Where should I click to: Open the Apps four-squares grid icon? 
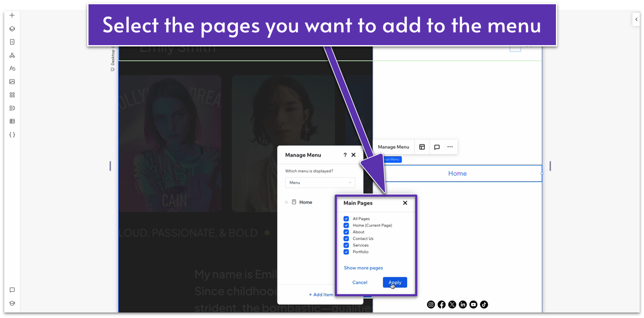point(12,95)
